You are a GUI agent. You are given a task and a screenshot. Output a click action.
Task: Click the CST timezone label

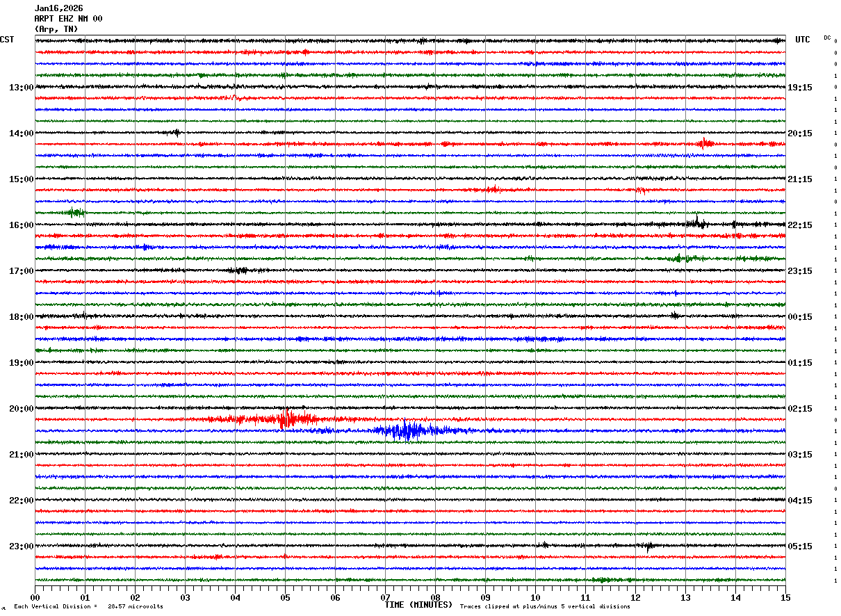coord(7,40)
